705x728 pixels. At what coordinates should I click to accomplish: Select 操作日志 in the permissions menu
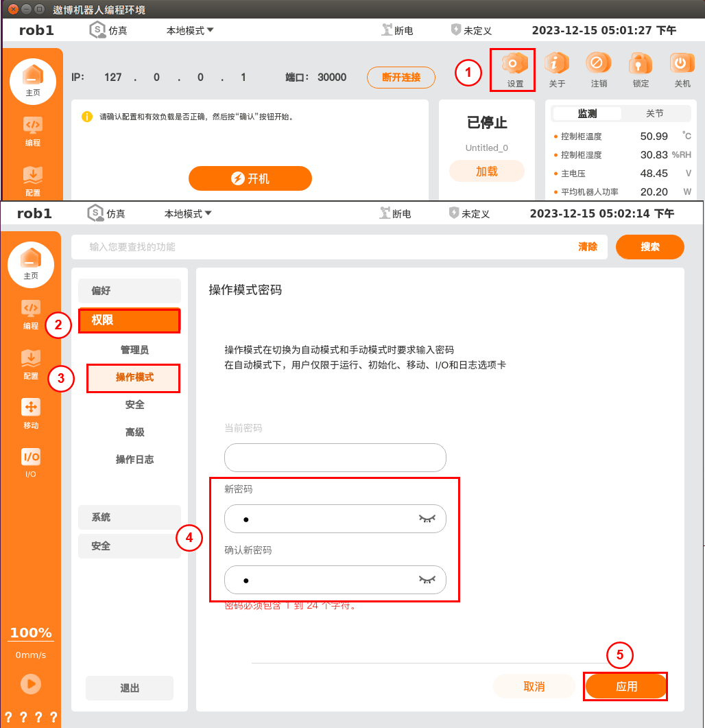pyautogui.click(x=134, y=459)
